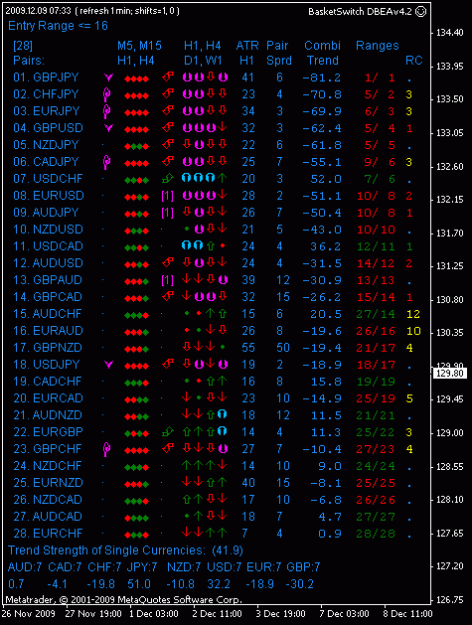This screenshot has width=472, height=625.
Task: Click the thin green up arrow in USDCHF row
Action: [222, 178]
